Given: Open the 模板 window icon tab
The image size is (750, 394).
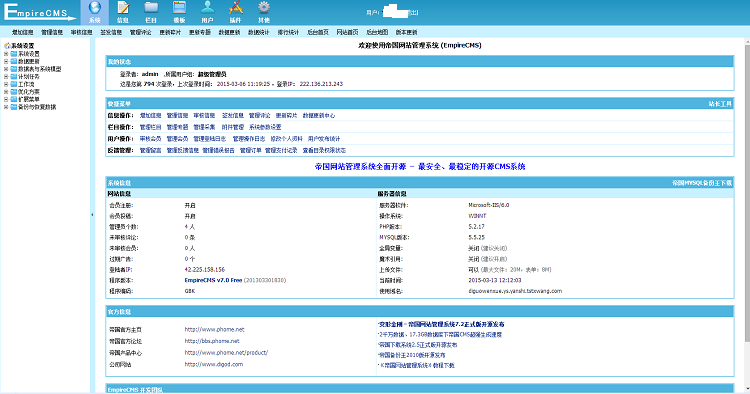Looking at the screenshot, I should pyautogui.click(x=179, y=12).
